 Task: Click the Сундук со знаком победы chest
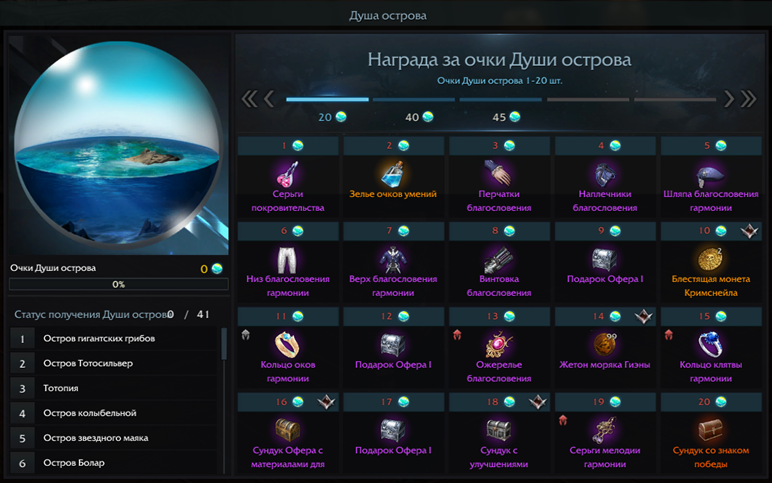coord(710,430)
